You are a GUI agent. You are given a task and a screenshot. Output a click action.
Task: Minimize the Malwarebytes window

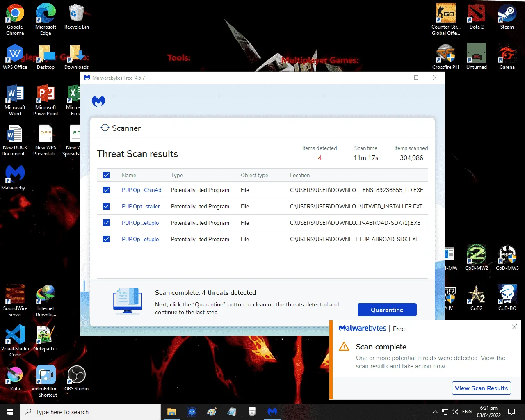(398, 78)
